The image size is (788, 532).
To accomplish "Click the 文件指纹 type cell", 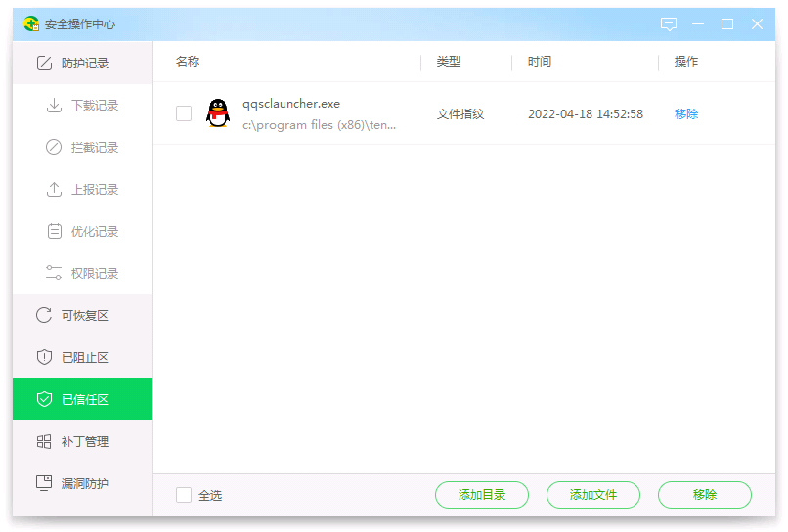I will pos(460,114).
